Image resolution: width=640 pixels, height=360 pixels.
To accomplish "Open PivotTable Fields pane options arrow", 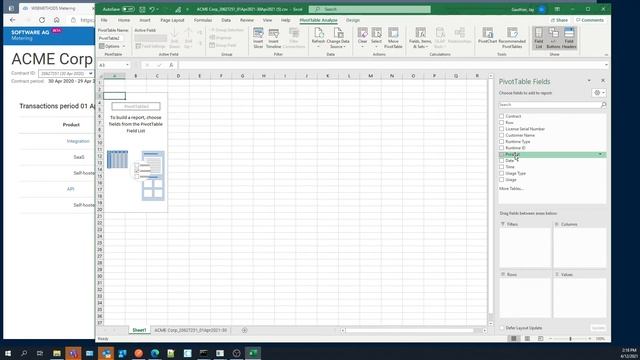I will click(x=589, y=81).
